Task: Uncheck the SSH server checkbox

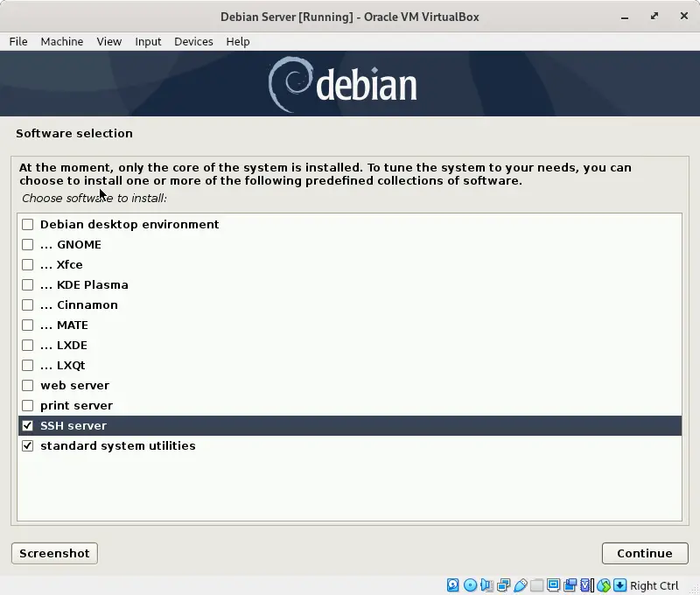Action: pyautogui.click(x=28, y=426)
